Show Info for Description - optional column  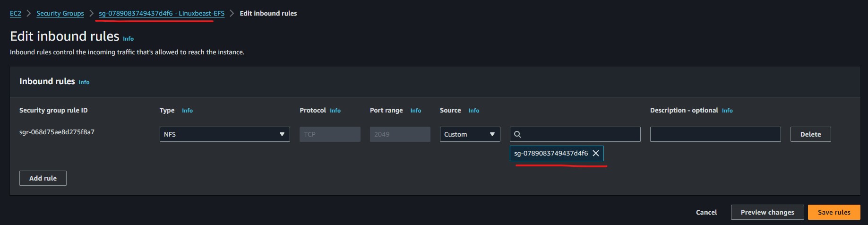(727, 111)
